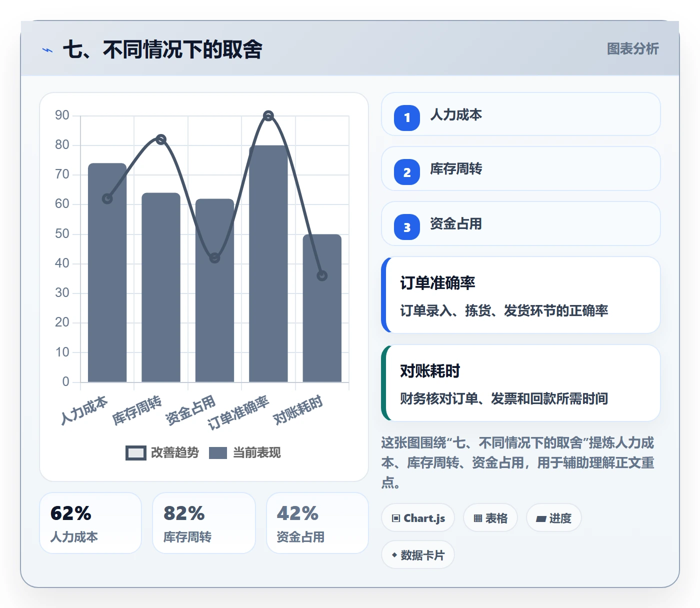The height and width of the screenshot is (608, 700).
Task: Open the 订单准确率 description card
Action: click(x=520, y=295)
